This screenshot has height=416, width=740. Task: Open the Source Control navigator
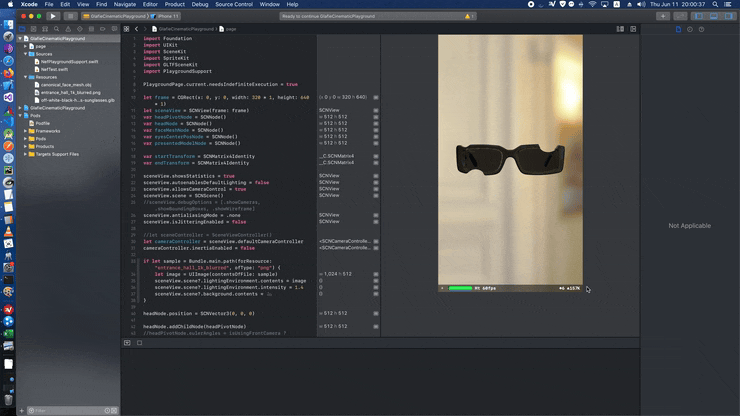click(34, 29)
